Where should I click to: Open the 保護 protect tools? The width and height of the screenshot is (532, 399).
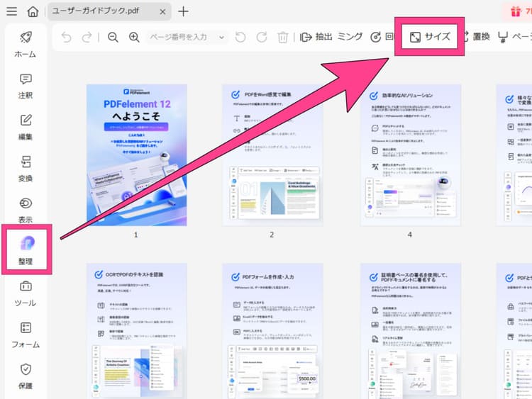point(26,376)
